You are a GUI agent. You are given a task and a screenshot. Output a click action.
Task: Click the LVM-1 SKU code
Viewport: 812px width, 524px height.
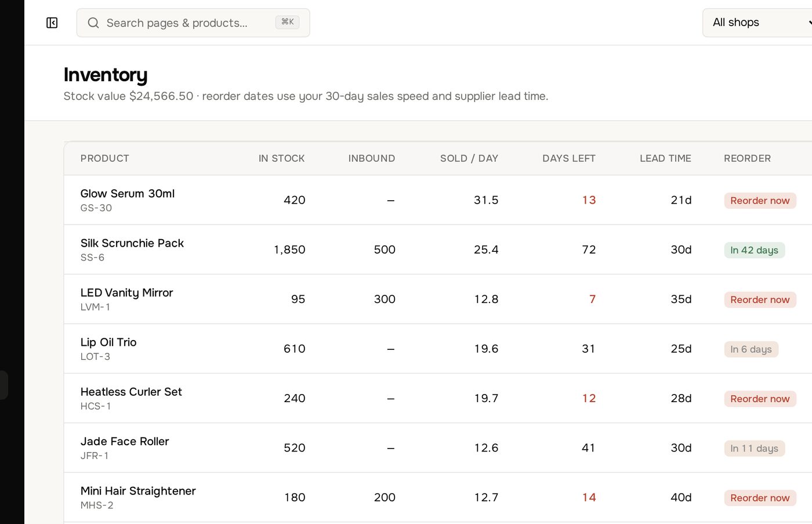click(x=95, y=307)
